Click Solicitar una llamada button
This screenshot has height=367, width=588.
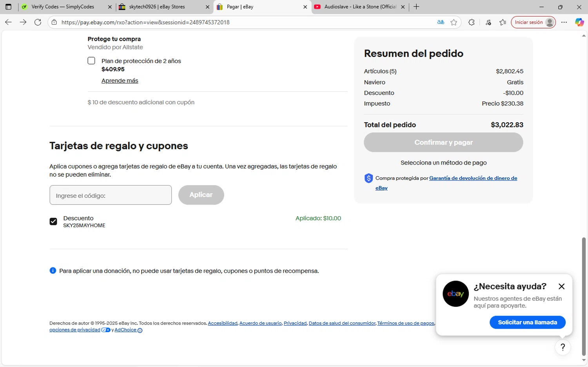click(527, 322)
